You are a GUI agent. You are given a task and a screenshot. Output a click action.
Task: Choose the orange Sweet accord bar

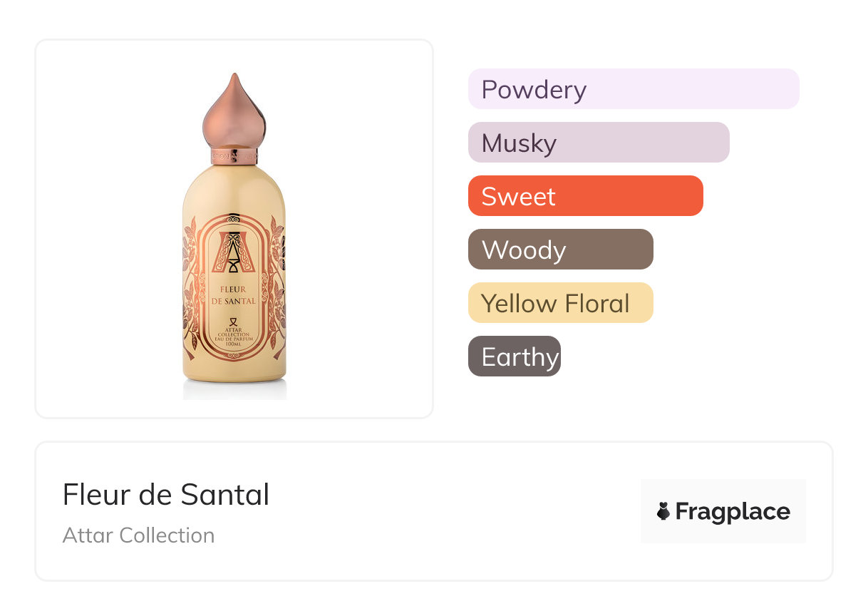click(585, 196)
